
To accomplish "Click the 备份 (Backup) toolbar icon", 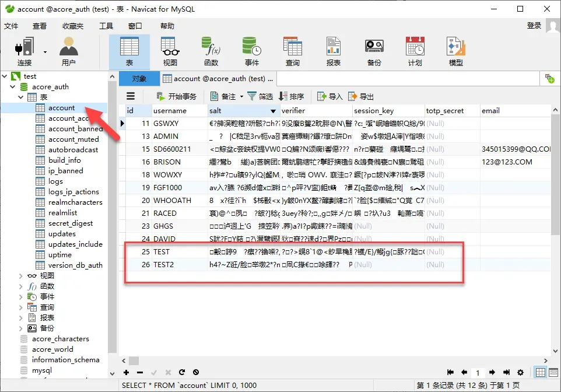I will 374,51.
